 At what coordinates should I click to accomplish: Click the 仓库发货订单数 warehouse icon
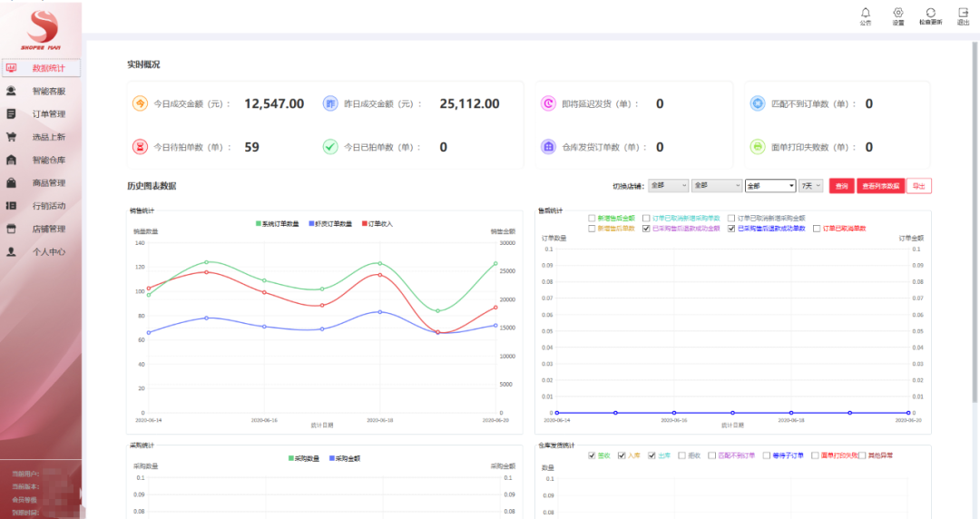tap(548, 146)
